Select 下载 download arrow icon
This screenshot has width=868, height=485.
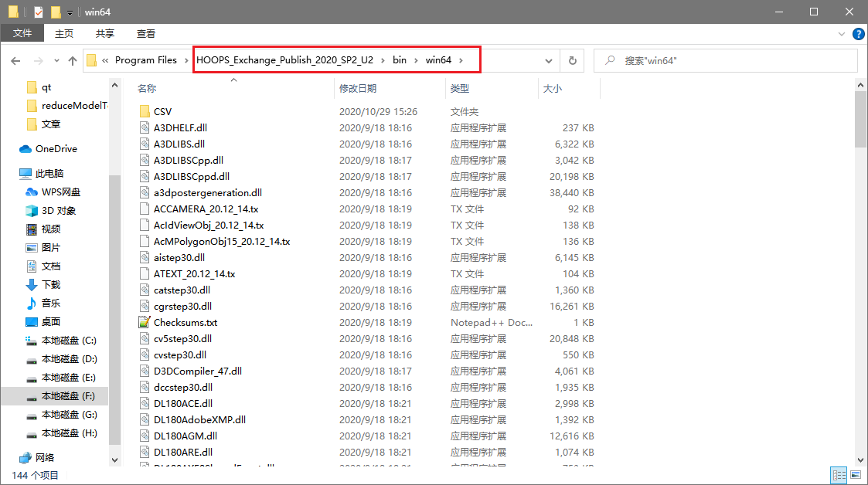32,285
